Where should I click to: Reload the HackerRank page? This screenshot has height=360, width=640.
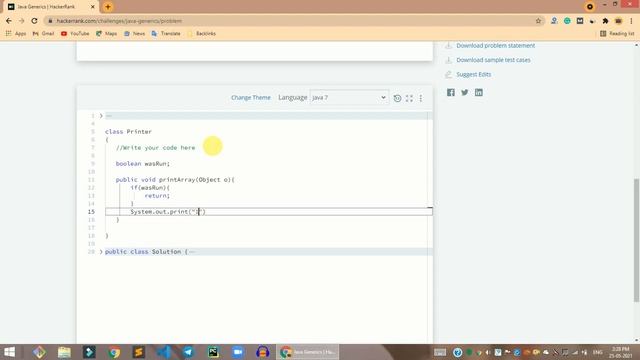click(x=34, y=21)
